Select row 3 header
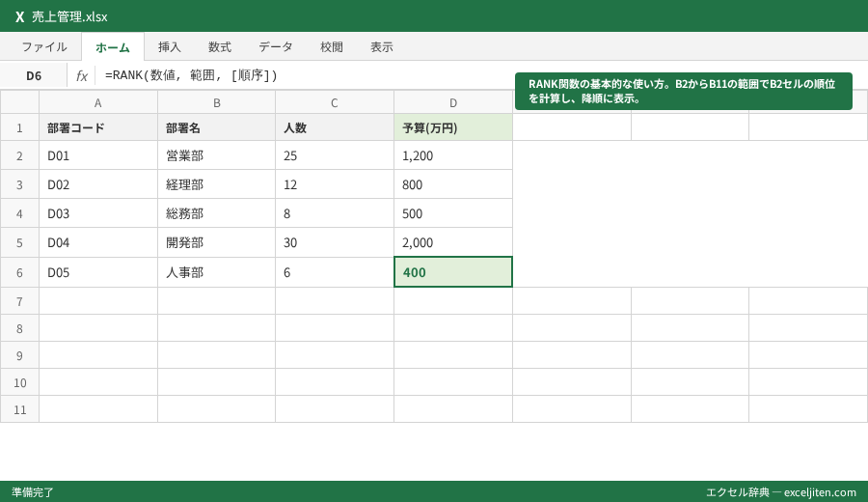This screenshot has width=868, height=502. (19, 184)
